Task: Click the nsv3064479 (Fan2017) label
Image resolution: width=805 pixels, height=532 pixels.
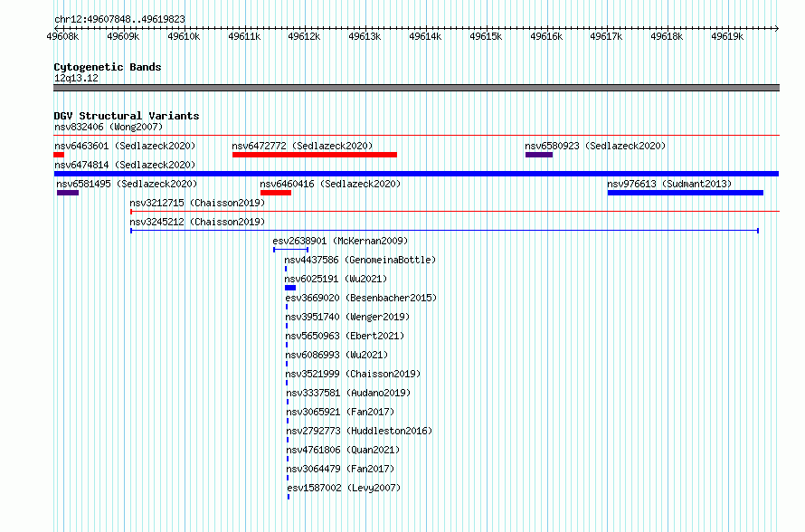Action: 340,469
